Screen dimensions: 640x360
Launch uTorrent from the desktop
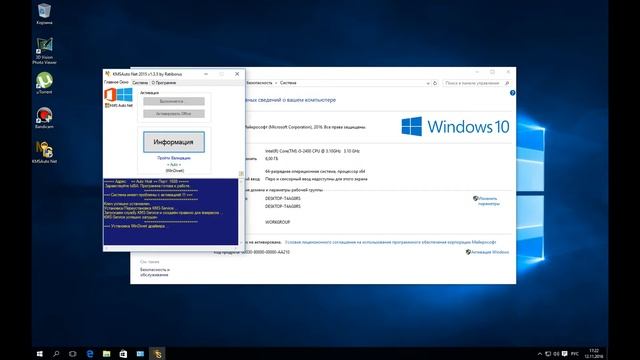click(44, 83)
